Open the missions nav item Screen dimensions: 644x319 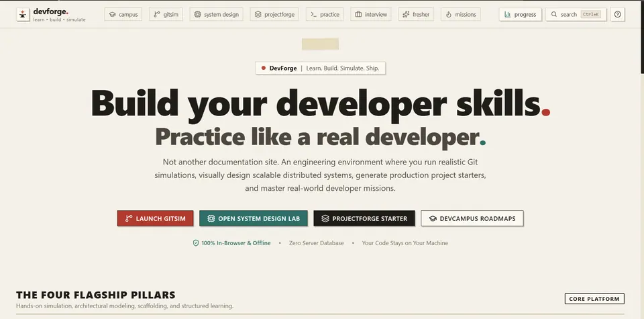pos(461,14)
